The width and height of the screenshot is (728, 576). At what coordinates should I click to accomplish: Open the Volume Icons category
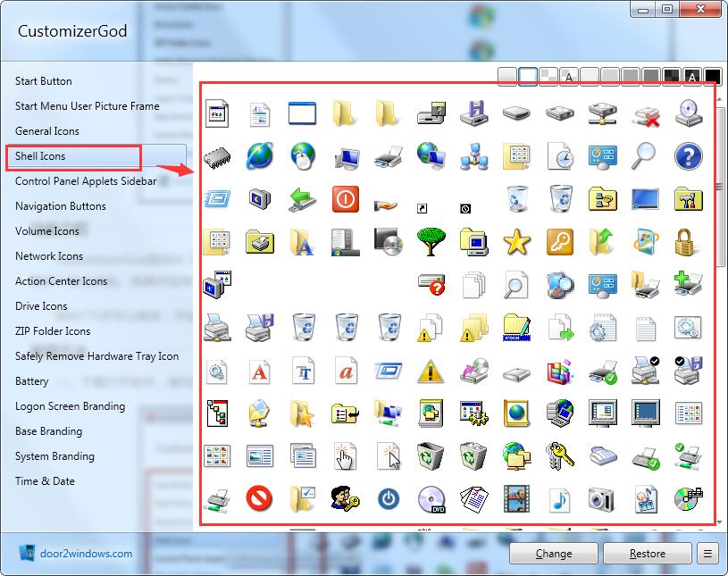click(46, 231)
